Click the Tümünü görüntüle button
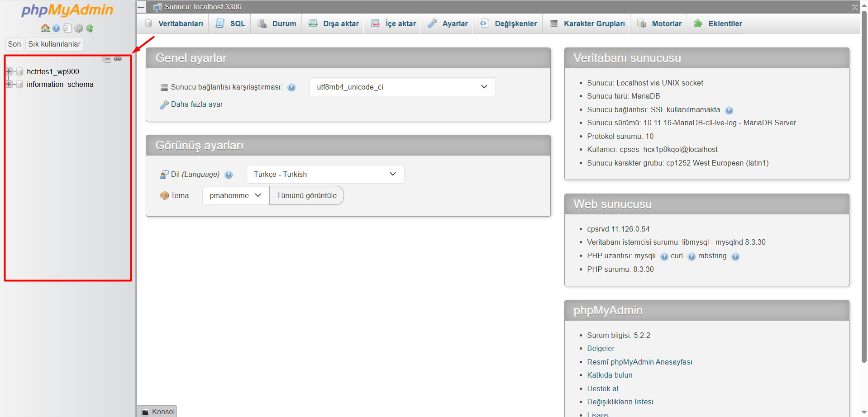Image resolution: width=868 pixels, height=417 pixels. [x=307, y=195]
